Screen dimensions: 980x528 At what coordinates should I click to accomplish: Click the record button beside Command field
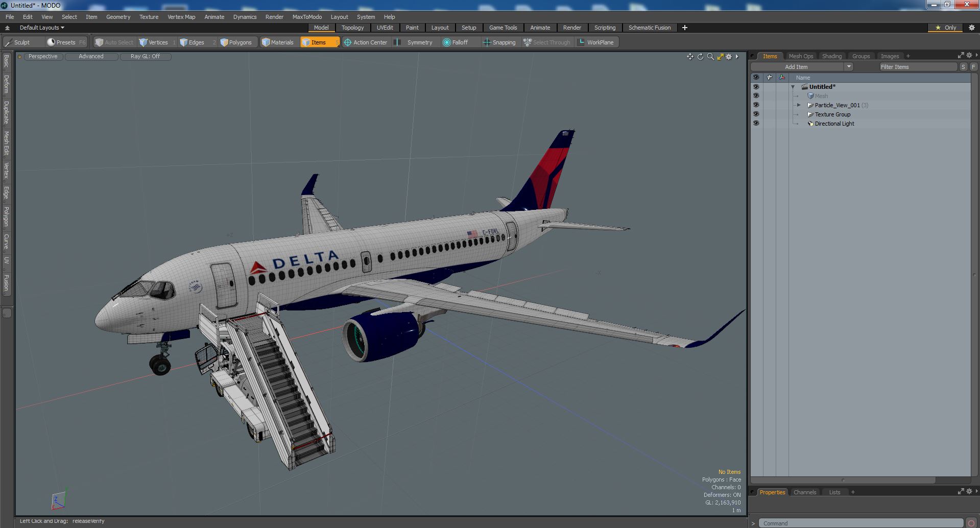point(971,523)
